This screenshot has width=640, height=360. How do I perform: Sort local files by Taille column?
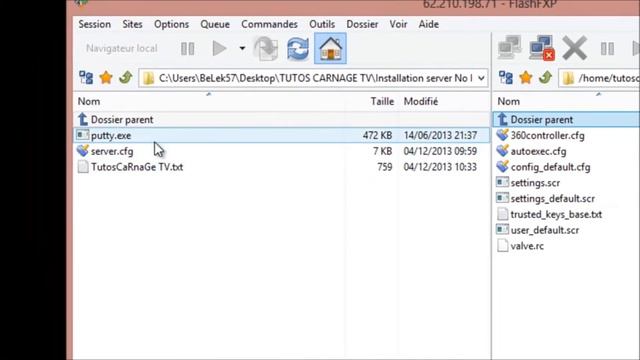[382, 101]
